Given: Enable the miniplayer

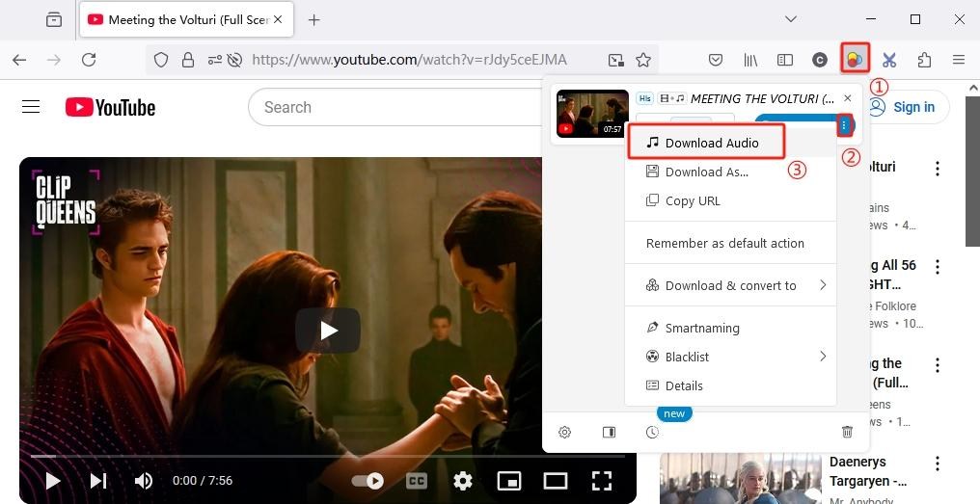Looking at the screenshot, I should pos(508,480).
